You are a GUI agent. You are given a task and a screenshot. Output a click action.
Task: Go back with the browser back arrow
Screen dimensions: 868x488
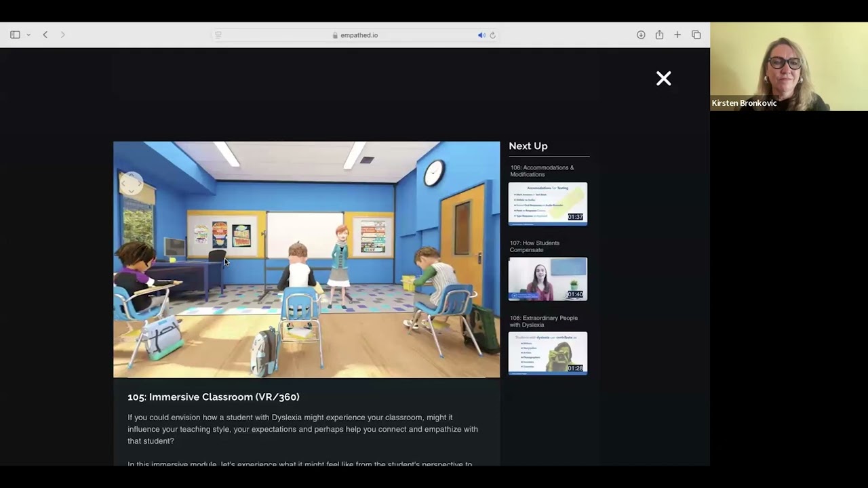pyautogui.click(x=45, y=35)
